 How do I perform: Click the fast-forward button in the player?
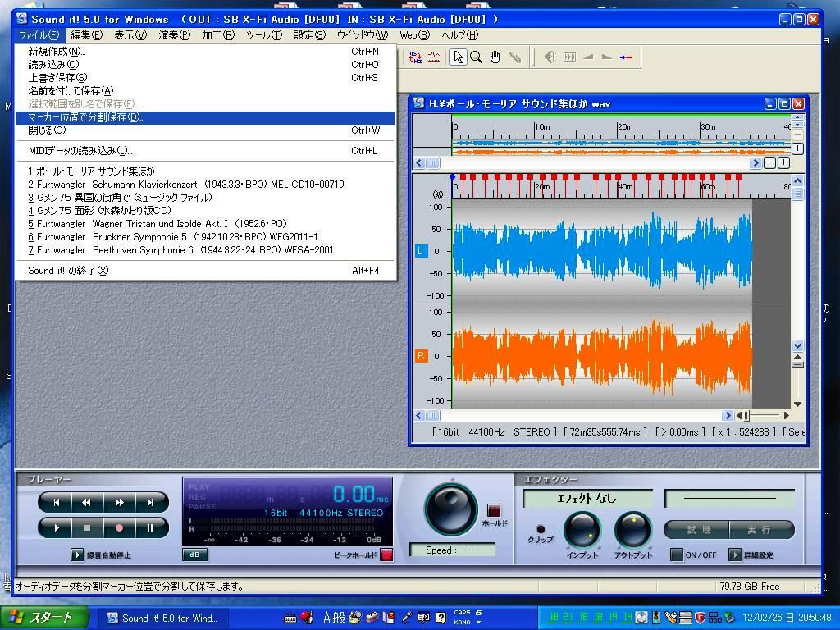119,502
